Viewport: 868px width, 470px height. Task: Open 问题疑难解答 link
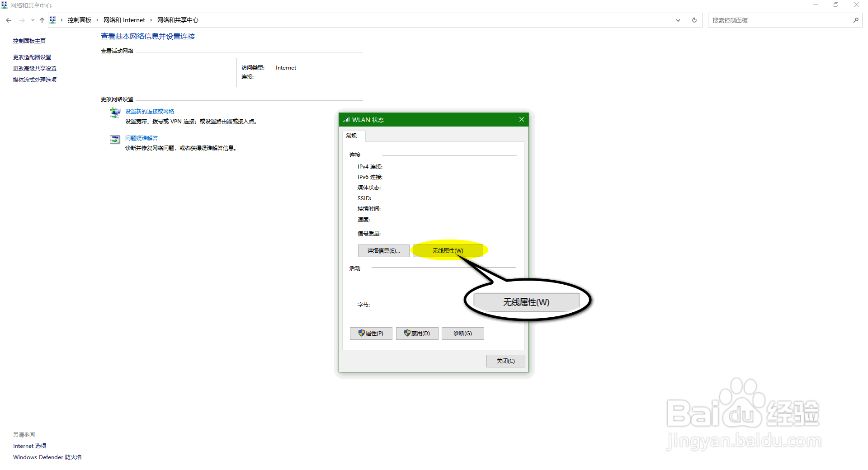coord(142,138)
